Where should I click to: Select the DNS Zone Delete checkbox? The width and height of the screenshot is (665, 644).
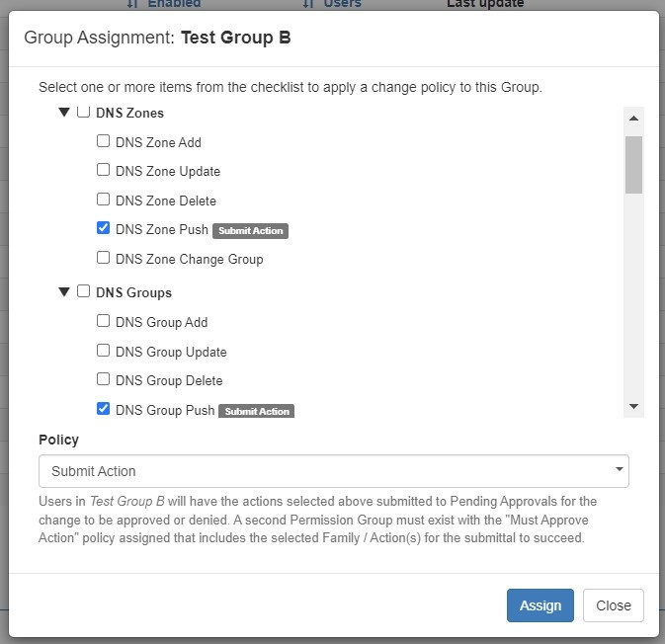point(104,200)
